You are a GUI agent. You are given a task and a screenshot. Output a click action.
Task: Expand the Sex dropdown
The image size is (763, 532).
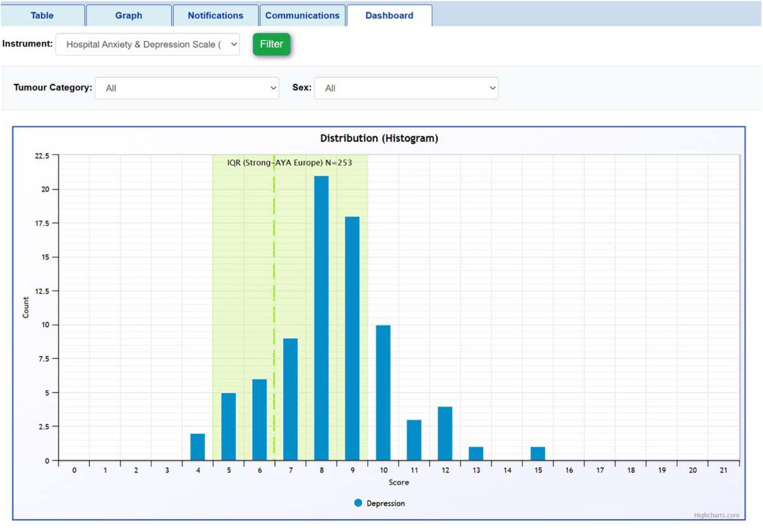pos(407,88)
